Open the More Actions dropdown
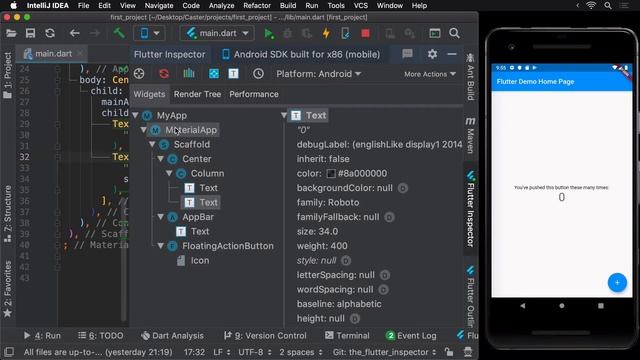 pyautogui.click(x=430, y=74)
